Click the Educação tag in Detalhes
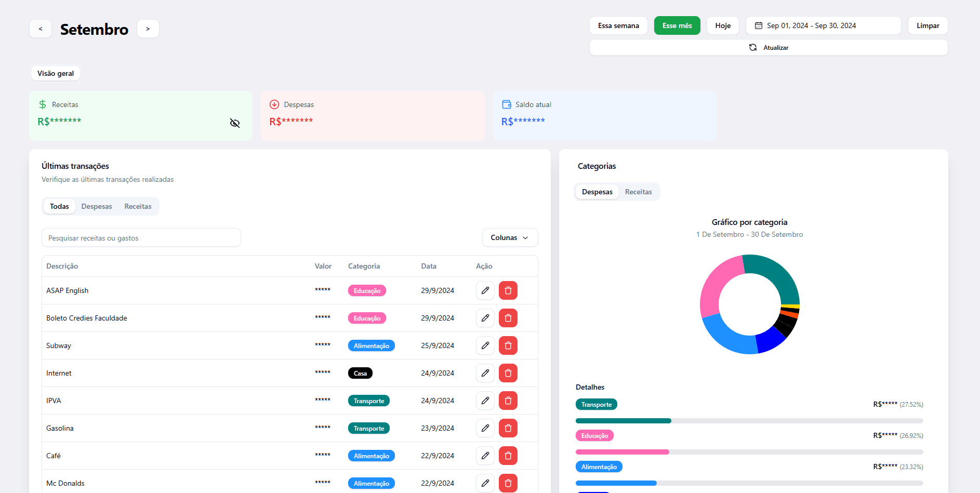 click(x=594, y=435)
